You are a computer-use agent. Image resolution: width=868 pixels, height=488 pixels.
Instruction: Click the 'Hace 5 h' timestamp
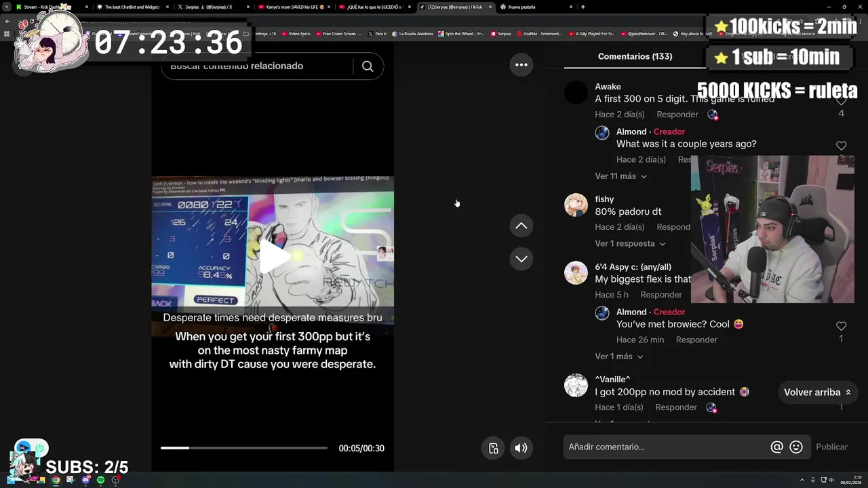[612, 295]
